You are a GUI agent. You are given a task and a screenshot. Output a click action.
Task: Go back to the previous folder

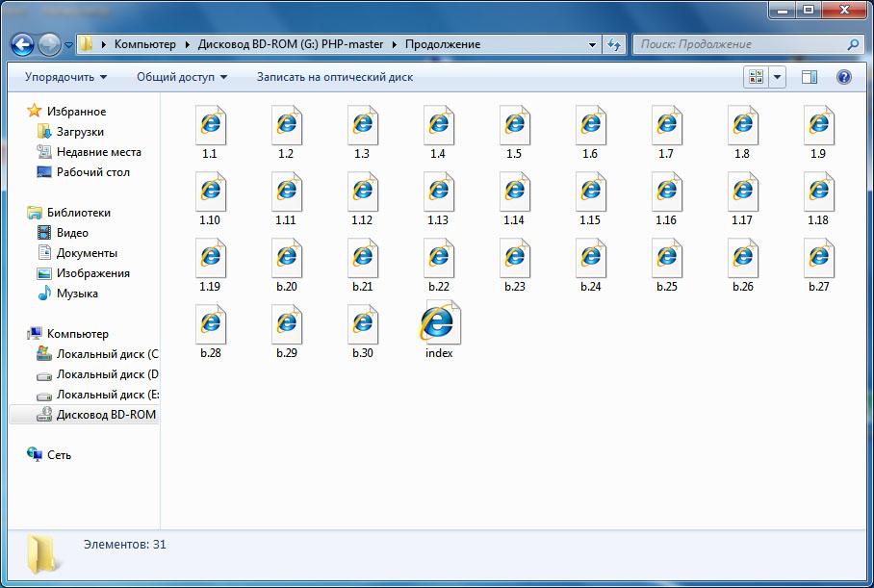(23, 44)
